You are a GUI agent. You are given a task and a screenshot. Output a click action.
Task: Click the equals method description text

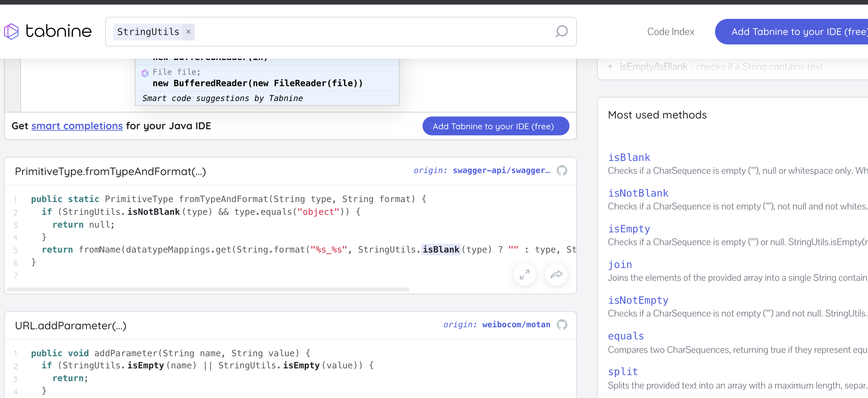pos(738,350)
